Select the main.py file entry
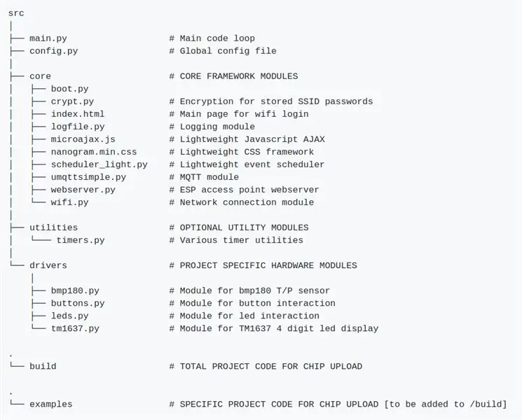 pos(48,38)
